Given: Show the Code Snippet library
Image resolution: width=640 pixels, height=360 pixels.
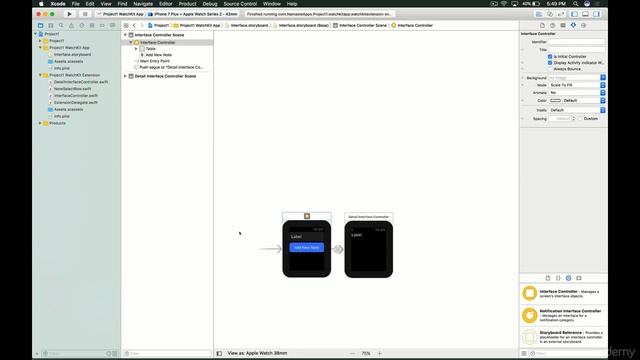Looking at the screenshot, I should 558,278.
